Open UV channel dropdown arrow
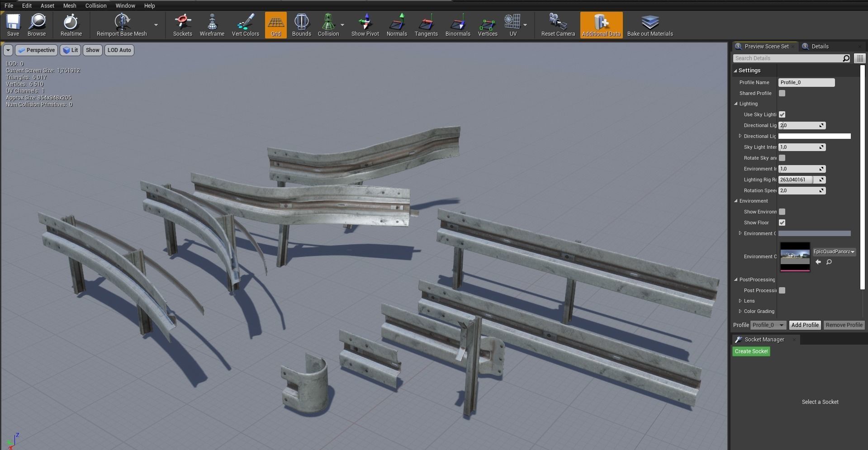The height and width of the screenshot is (450, 868). coord(525,25)
